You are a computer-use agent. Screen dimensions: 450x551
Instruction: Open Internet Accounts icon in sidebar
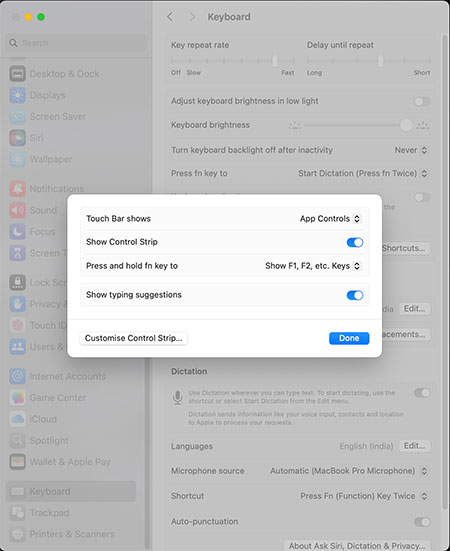click(17, 376)
